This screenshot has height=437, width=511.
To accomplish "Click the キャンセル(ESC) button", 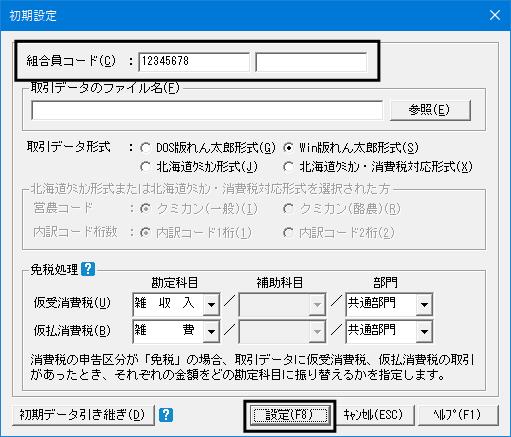I will tap(374, 415).
